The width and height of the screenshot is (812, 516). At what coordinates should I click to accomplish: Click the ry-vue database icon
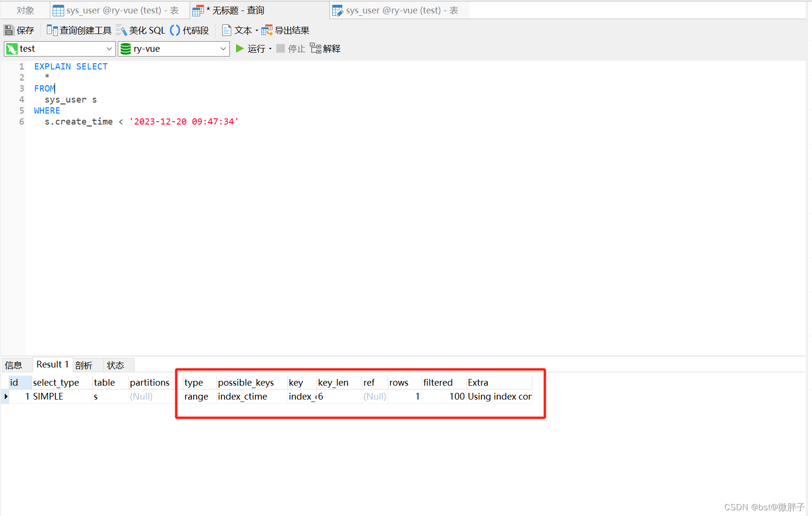(125, 48)
